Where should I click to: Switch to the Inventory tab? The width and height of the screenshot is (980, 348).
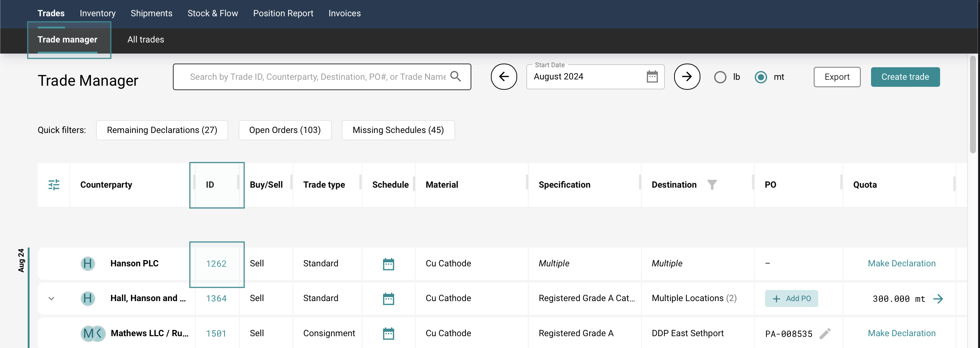click(98, 13)
